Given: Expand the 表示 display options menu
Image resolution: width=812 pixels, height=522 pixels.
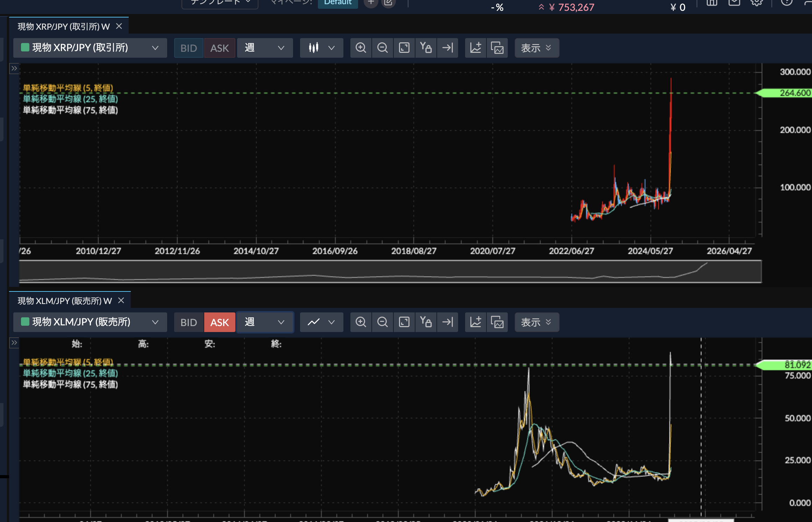Looking at the screenshot, I should [536, 48].
